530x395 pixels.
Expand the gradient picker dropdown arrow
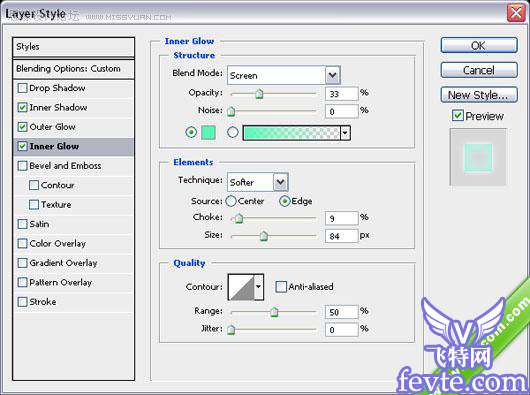(x=345, y=133)
